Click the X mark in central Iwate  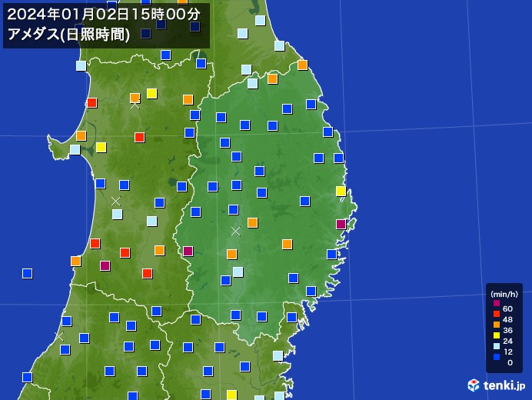(x=235, y=232)
